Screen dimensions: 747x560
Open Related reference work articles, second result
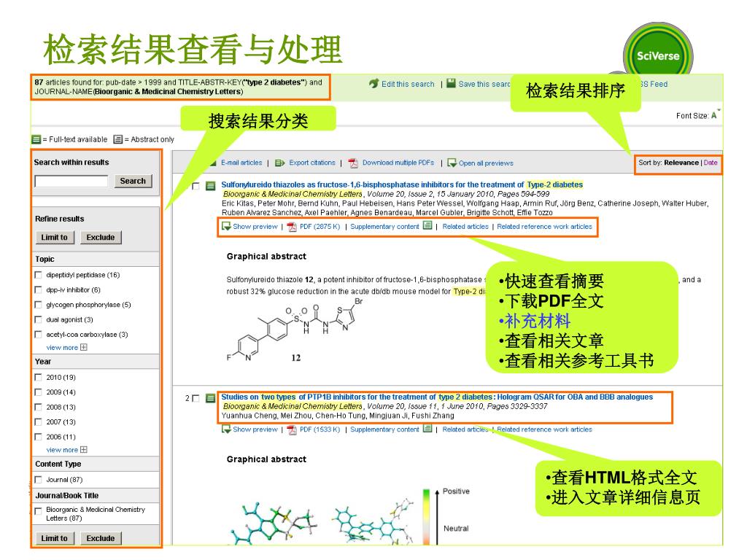click(544, 429)
